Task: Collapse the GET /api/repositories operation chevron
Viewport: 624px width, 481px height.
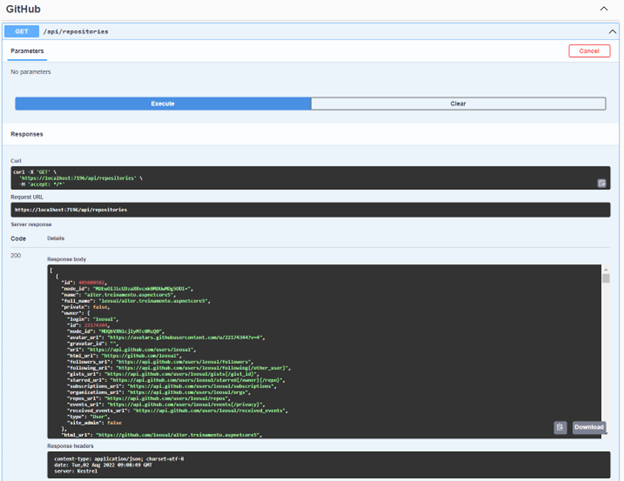Action: point(612,31)
